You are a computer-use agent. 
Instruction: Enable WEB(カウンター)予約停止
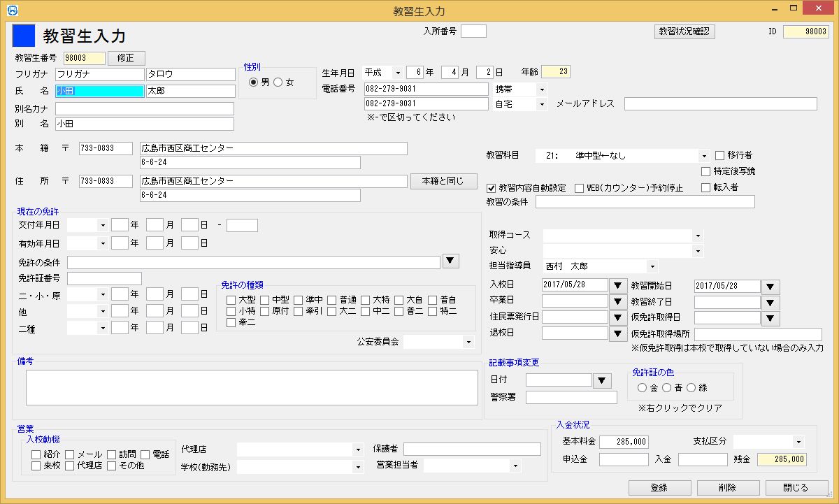pos(579,188)
